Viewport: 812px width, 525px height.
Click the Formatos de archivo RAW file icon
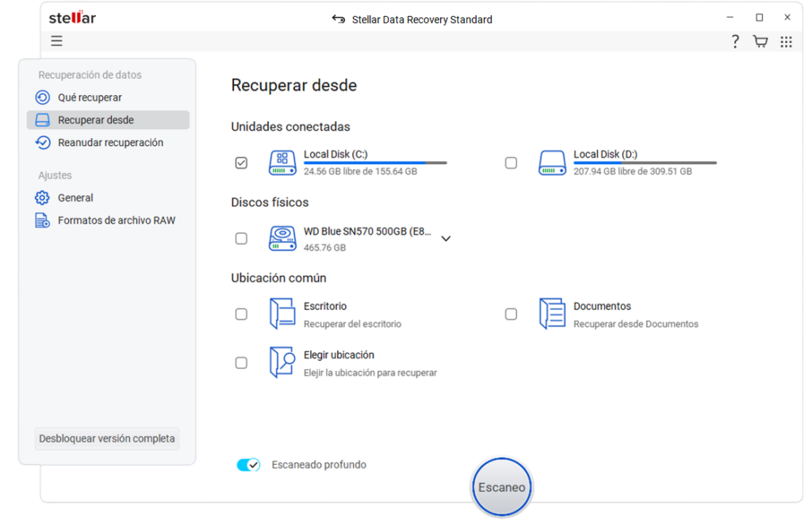pos(43,220)
